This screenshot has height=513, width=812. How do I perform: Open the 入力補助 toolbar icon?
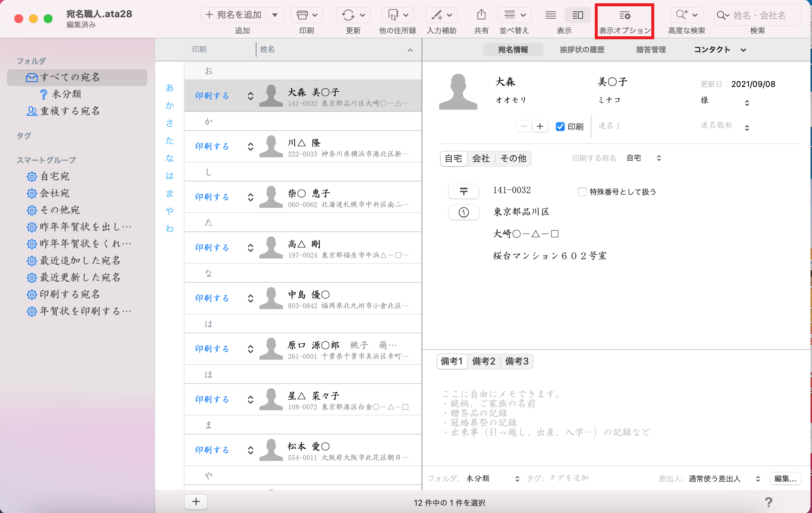point(441,15)
